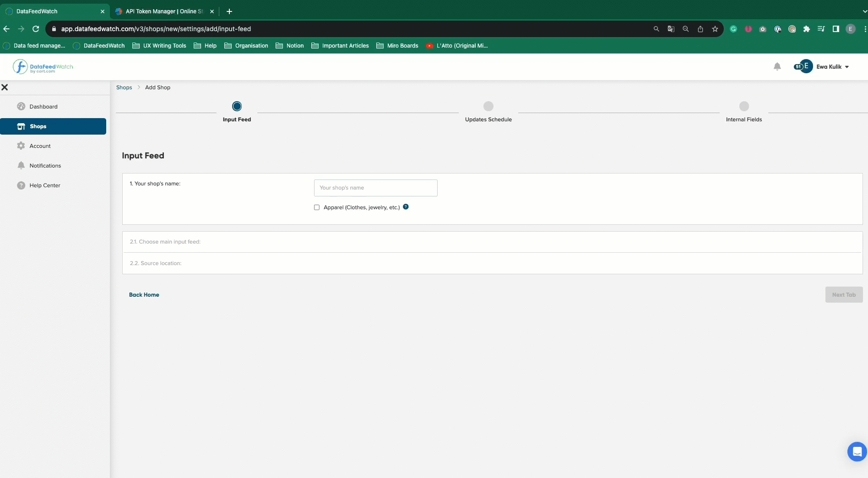Select the Updates Schedule step circle
The height and width of the screenshot is (478, 868).
point(488,106)
